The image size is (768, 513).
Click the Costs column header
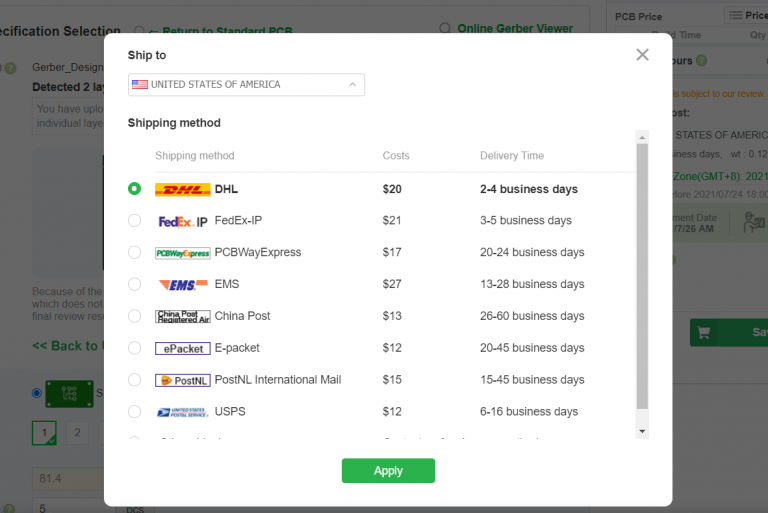[x=396, y=156]
